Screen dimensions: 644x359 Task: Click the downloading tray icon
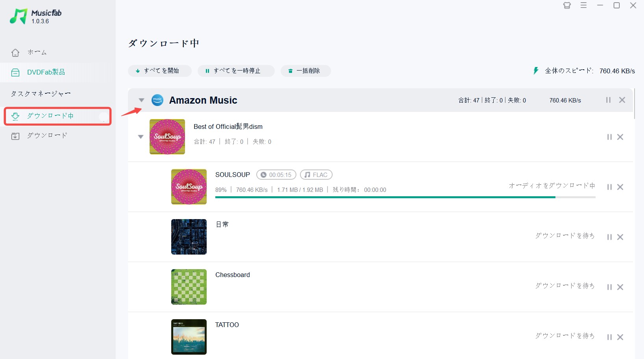tap(15, 116)
